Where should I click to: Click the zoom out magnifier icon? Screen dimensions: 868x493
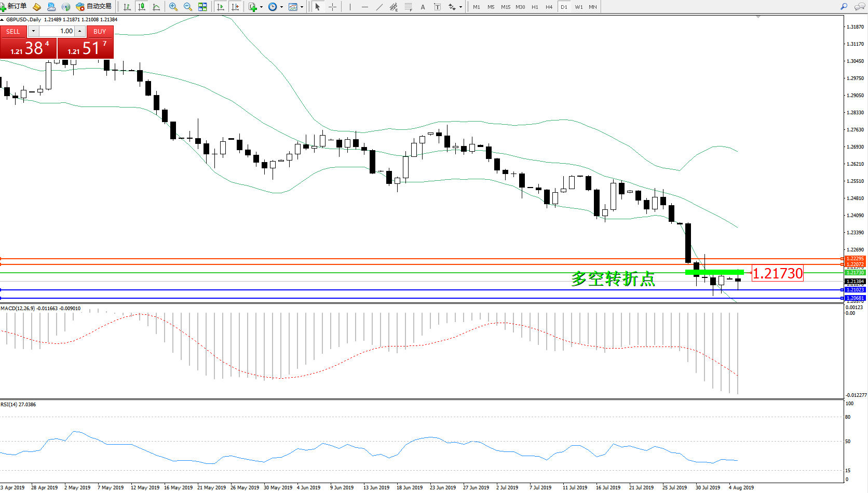(x=188, y=7)
